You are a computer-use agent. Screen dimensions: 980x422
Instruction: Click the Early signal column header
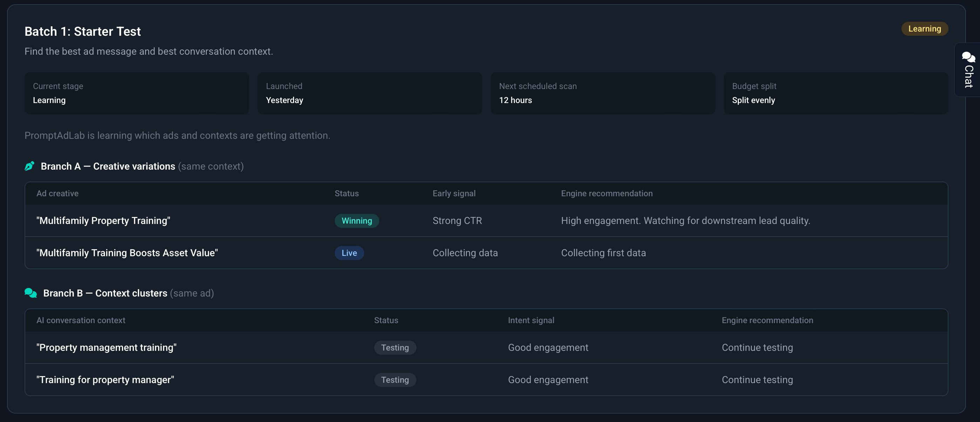coord(454,193)
